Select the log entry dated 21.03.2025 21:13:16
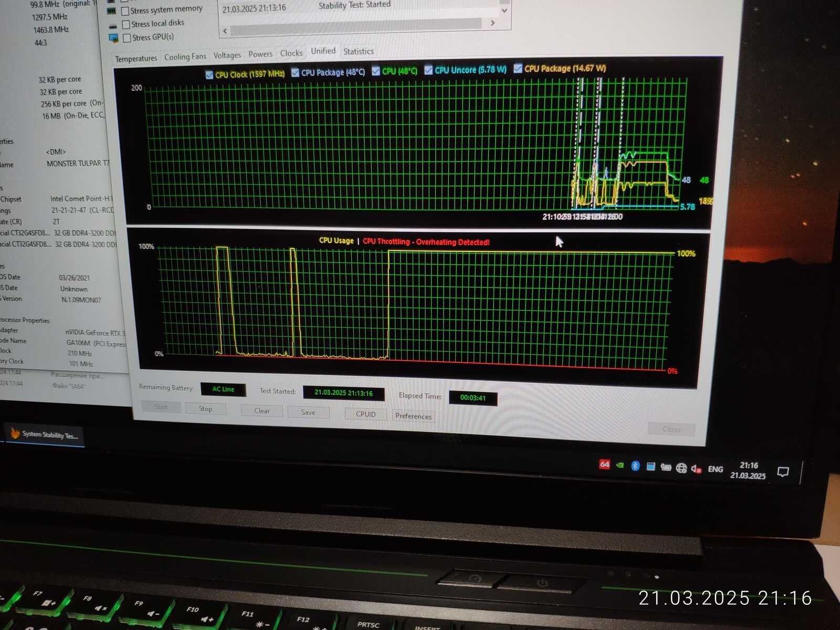 tap(254, 8)
